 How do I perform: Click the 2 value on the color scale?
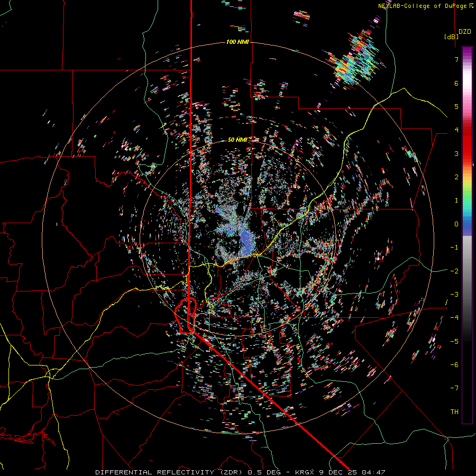click(456, 177)
